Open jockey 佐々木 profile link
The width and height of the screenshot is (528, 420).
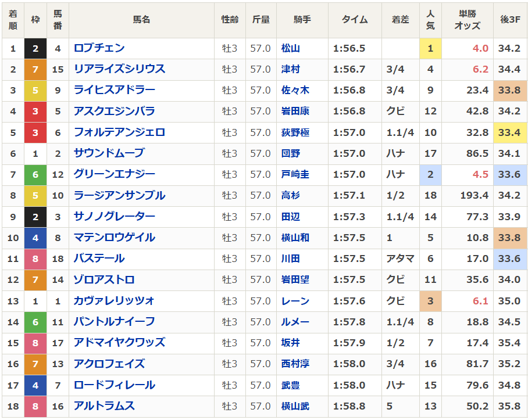pyautogui.click(x=295, y=90)
